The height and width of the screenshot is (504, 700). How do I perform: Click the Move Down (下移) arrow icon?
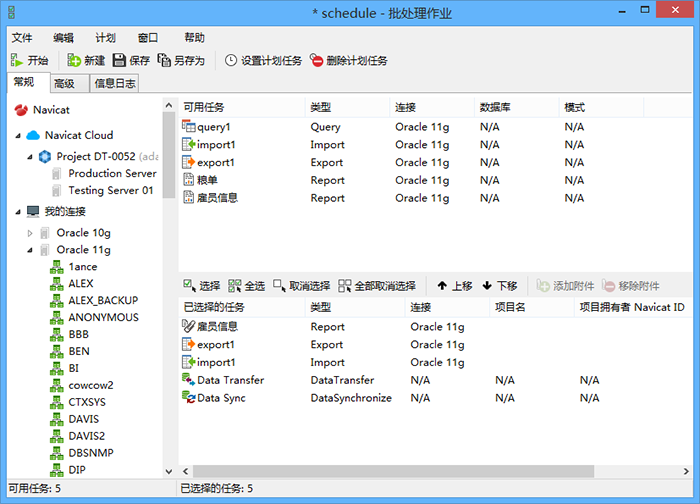[487, 286]
